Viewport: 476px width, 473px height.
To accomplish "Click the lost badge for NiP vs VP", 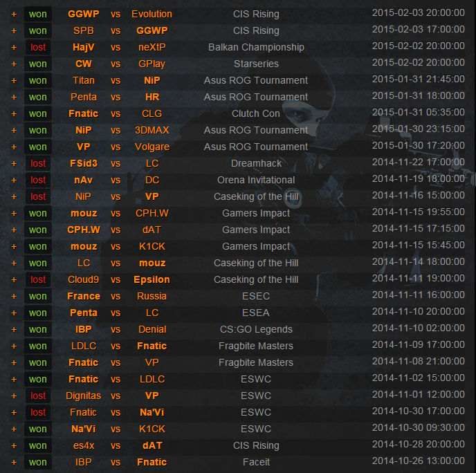I will coord(38,196).
